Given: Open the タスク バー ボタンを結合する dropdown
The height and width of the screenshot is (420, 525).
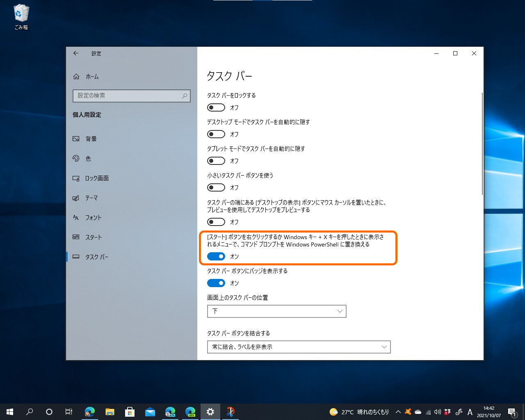Looking at the screenshot, I should click(x=299, y=347).
